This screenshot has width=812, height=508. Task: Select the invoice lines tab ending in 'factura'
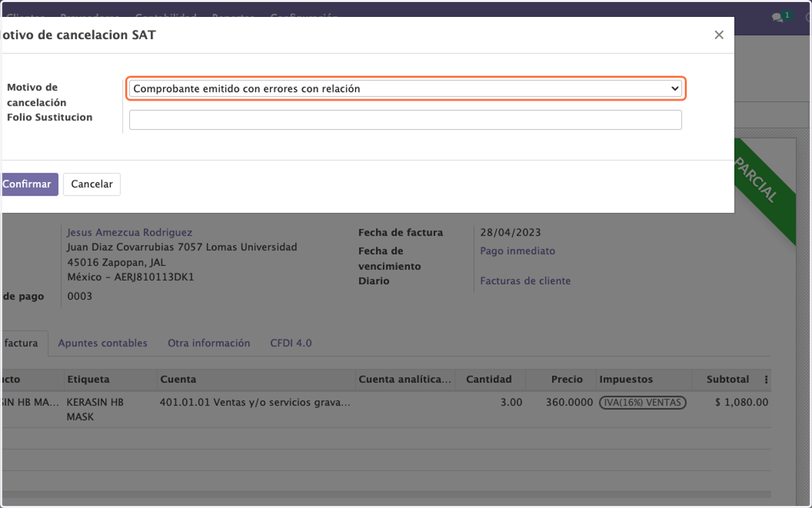pos(23,343)
